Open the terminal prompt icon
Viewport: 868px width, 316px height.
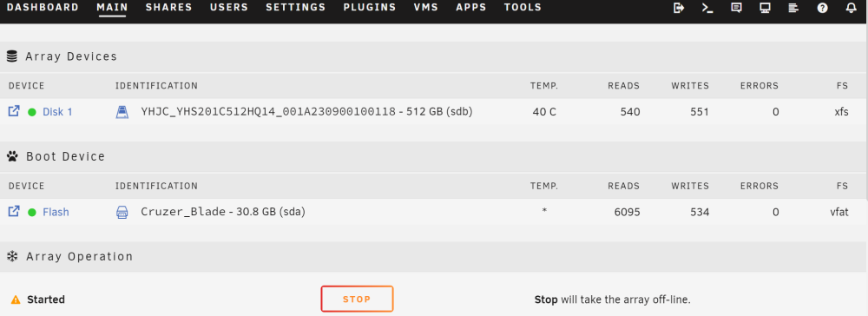[x=707, y=8]
